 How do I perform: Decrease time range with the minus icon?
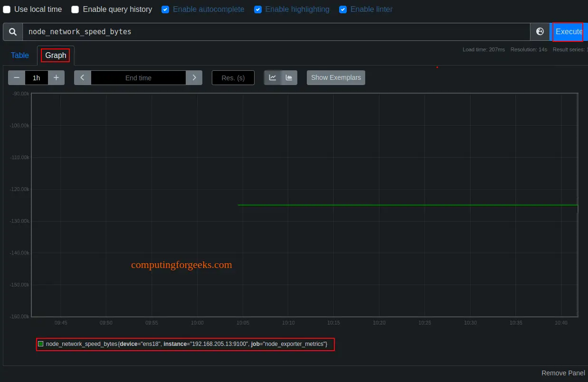(x=16, y=77)
